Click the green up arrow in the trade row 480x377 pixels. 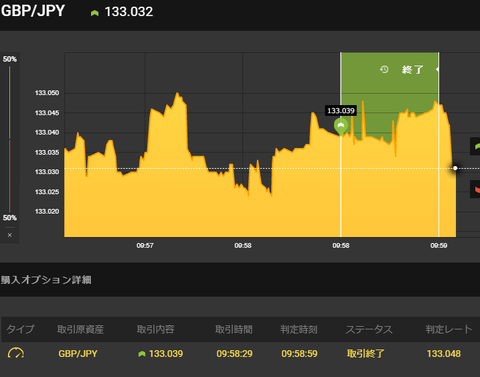point(142,354)
